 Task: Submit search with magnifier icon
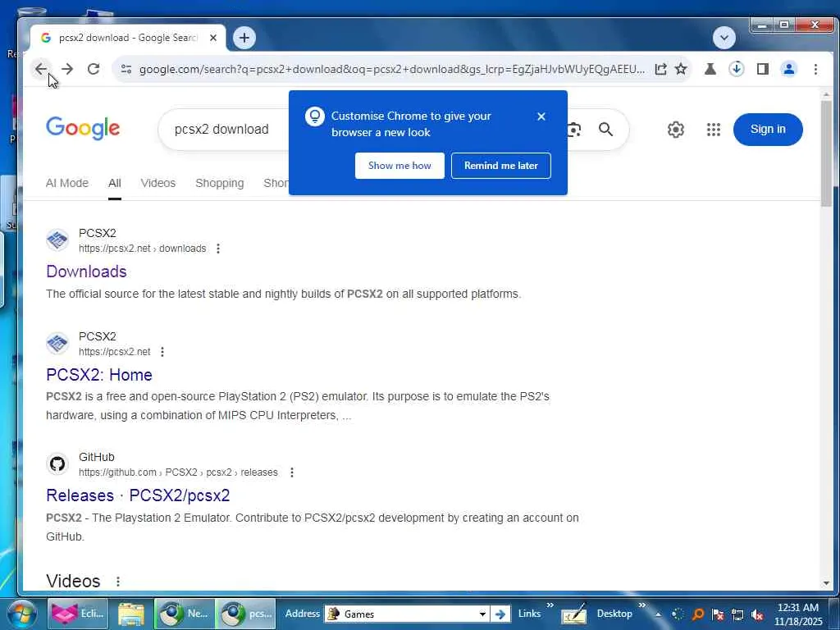coord(605,129)
